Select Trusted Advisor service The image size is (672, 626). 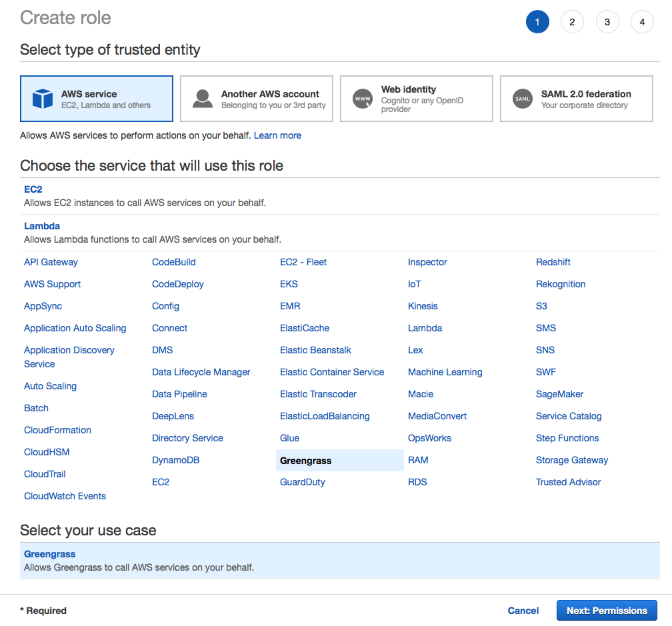pyautogui.click(x=568, y=482)
